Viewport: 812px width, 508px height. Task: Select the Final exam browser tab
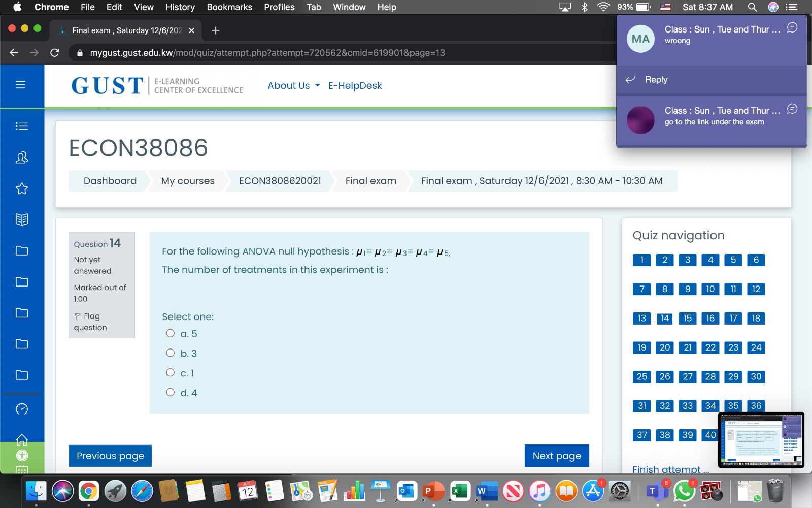(x=126, y=30)
